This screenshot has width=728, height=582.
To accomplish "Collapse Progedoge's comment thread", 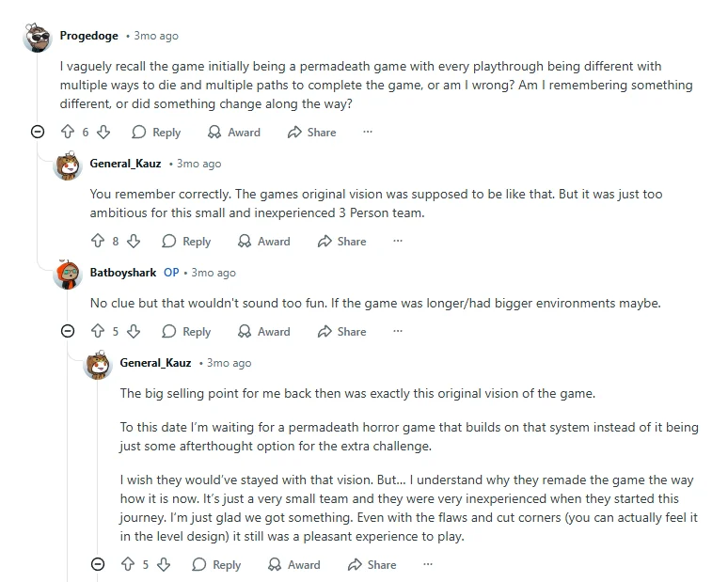I will coord(38,133).
